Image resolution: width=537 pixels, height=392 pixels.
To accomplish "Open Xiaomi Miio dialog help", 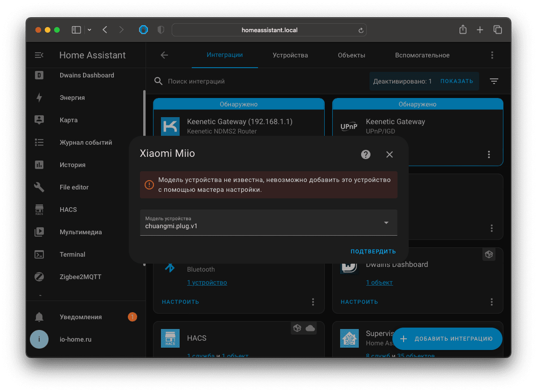I will pos(366,154).
